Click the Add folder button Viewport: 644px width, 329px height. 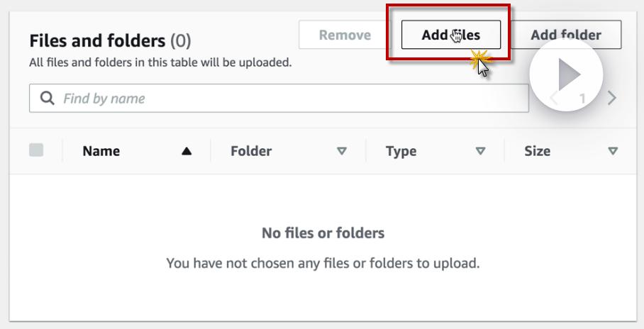pyautogui.click(x=565, y=35)
